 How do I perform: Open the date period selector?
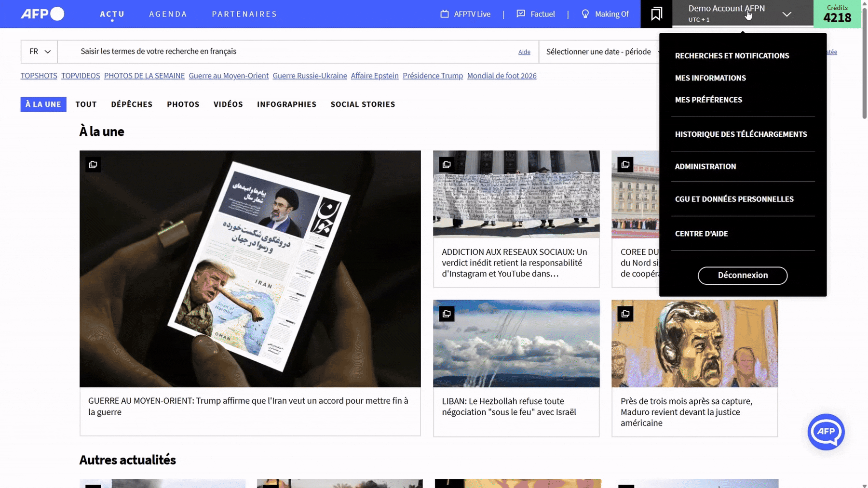coord(599,52)
